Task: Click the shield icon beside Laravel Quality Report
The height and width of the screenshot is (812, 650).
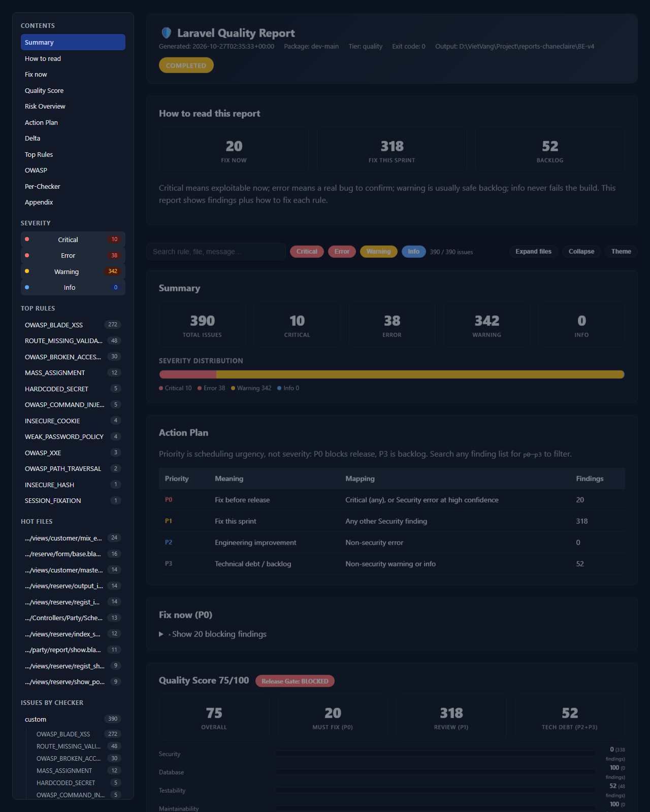Action: pos(166,33)
